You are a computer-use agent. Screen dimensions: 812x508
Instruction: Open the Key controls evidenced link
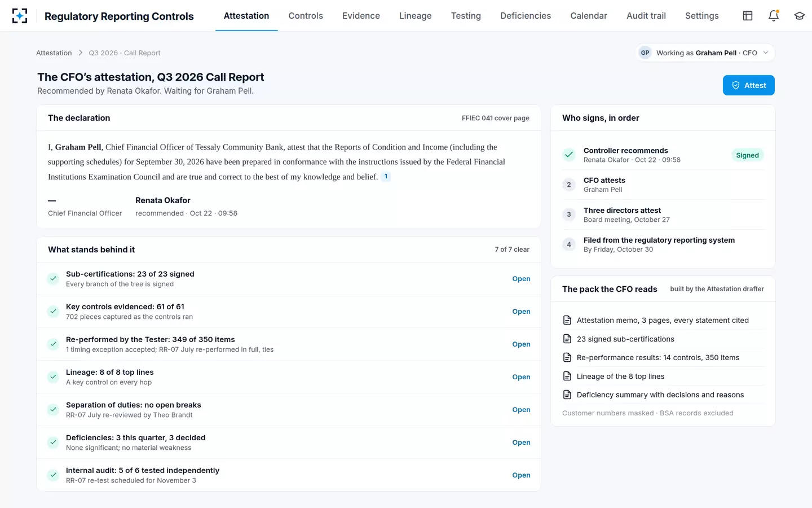click(521, 312)
